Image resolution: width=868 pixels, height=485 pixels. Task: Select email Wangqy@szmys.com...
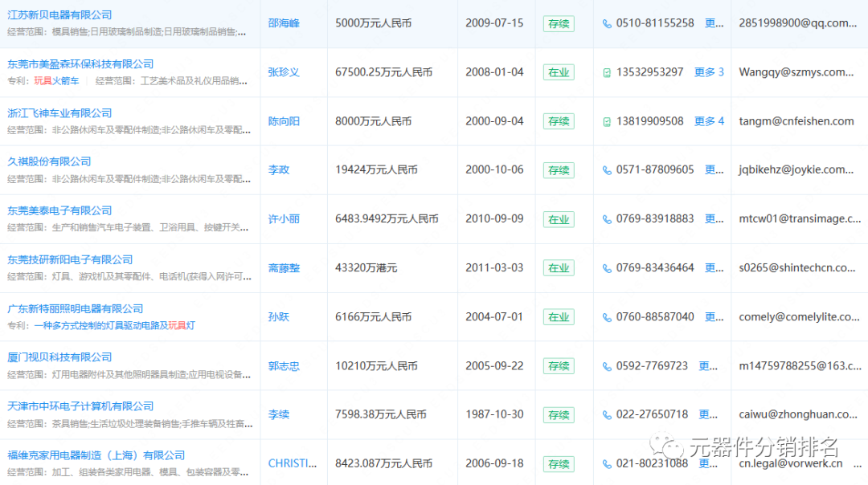[x=796, y=72]
